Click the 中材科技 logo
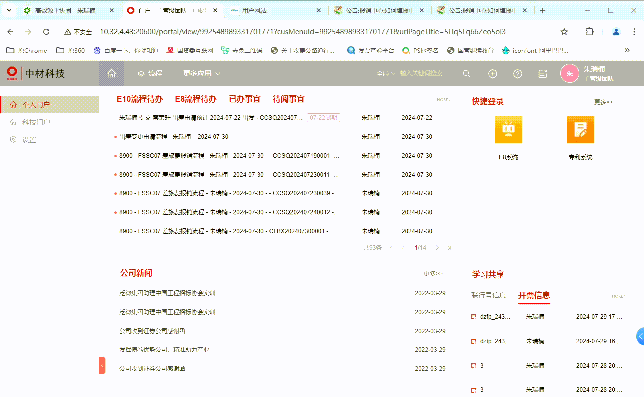Image resolution: width=644 pixels, height=397 pixels. pyautogui.click(x=36, y=73)
